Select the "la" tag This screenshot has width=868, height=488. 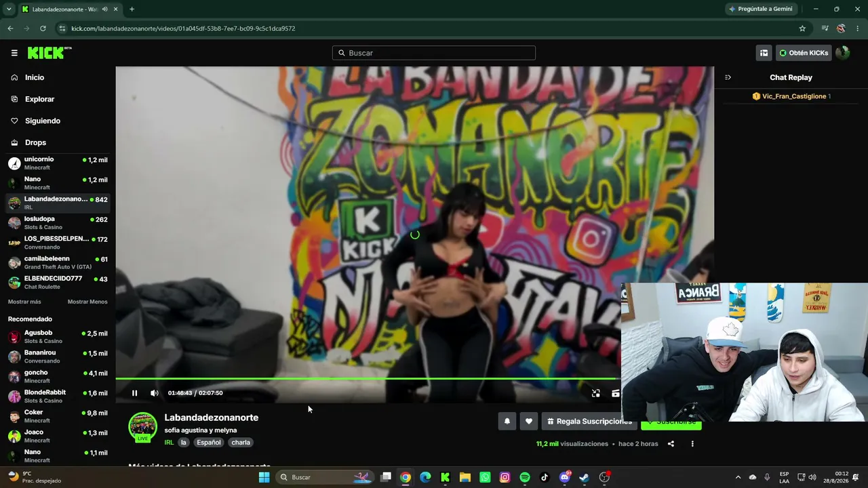pos(183,443)
